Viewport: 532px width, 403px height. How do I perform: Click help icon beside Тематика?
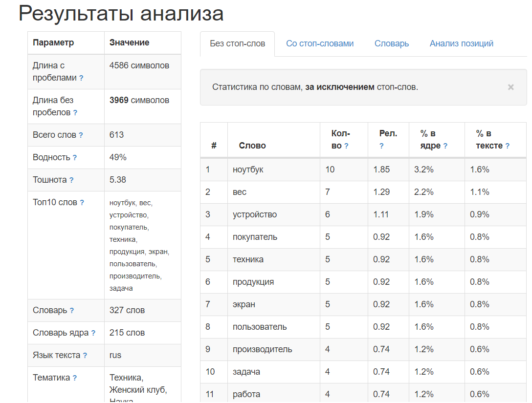point(75,378)
